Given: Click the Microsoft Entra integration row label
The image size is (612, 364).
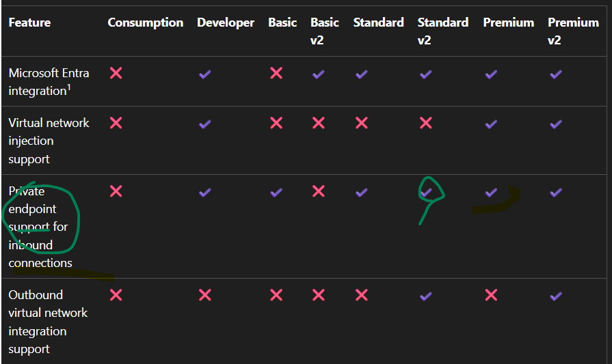Looking at the screenshot, I should click(x=49, y=82).
